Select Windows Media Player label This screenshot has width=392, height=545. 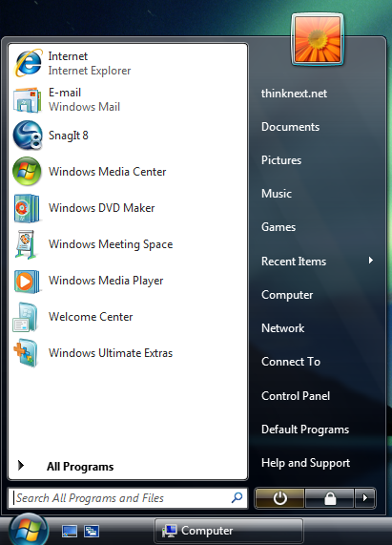tap(106, 281)
